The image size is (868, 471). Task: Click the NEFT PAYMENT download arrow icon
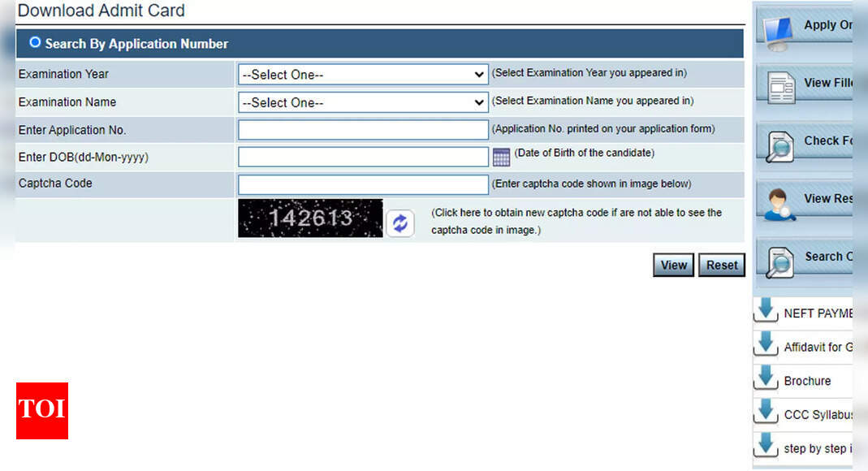point(766,311)
